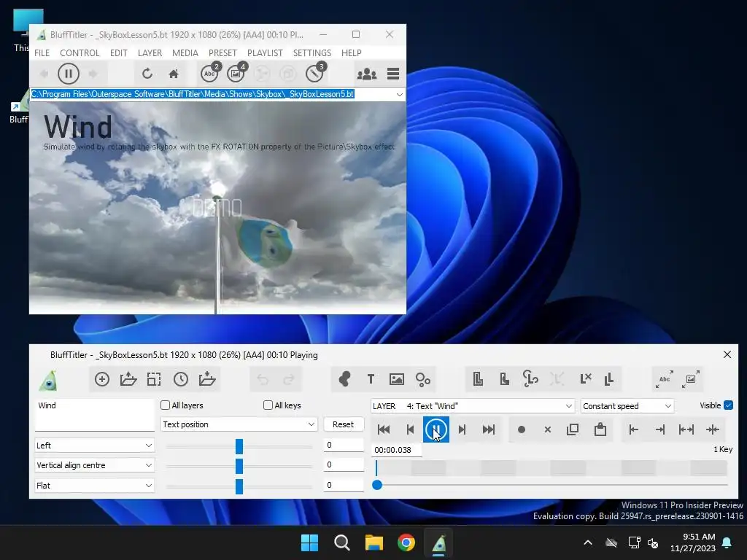Open the SETTINGS menu

(x=312, y=52)
